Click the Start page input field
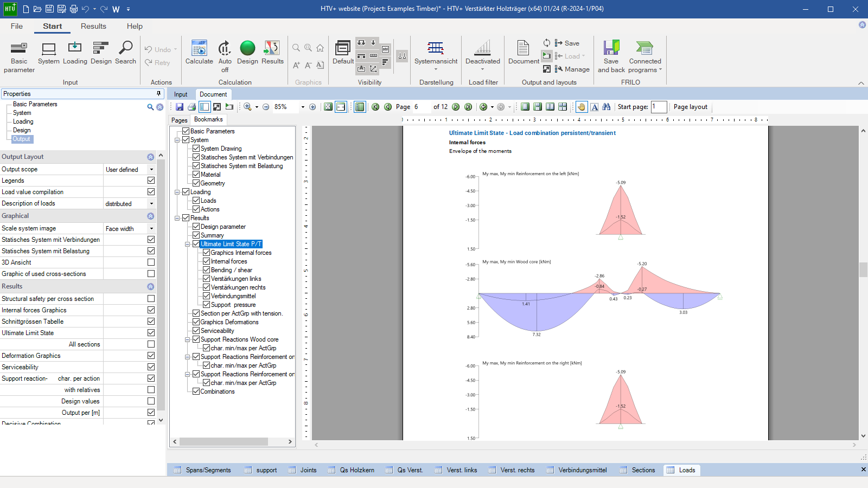Image resolution: width=868 pixels, height=488 pixels. click(x=659, y=107)
